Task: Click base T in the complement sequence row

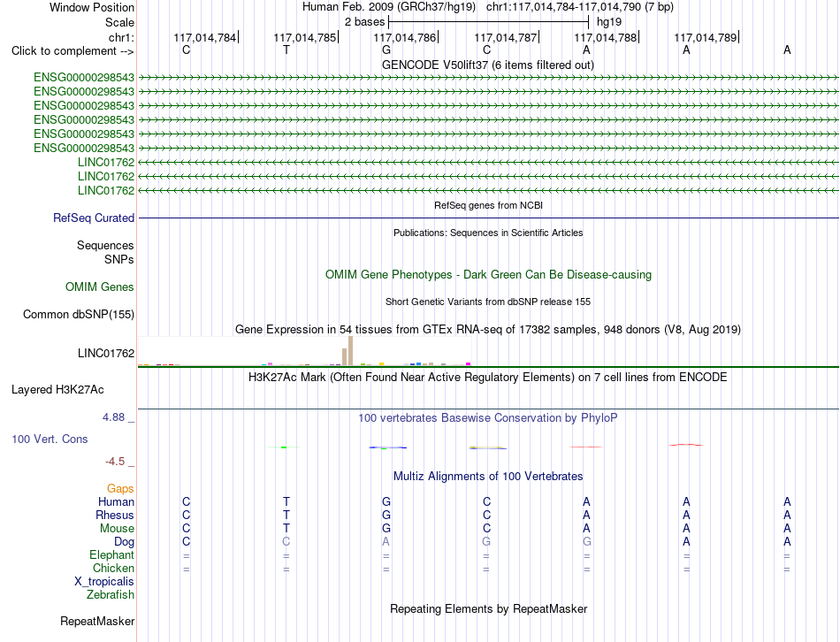Action: [286, 50]
